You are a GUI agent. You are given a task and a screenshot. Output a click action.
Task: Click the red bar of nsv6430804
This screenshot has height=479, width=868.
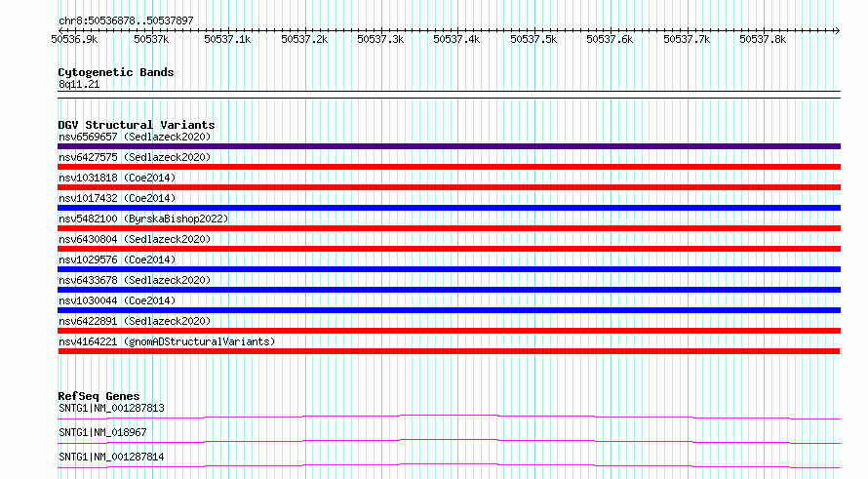(x=449, y=249)
